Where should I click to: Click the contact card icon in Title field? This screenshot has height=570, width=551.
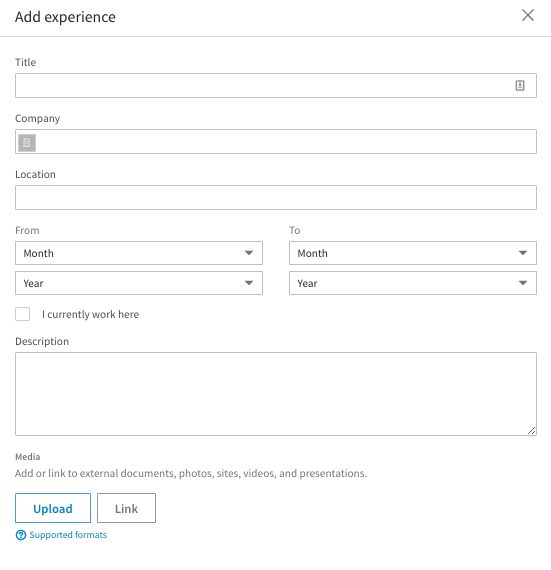[520, 85]
